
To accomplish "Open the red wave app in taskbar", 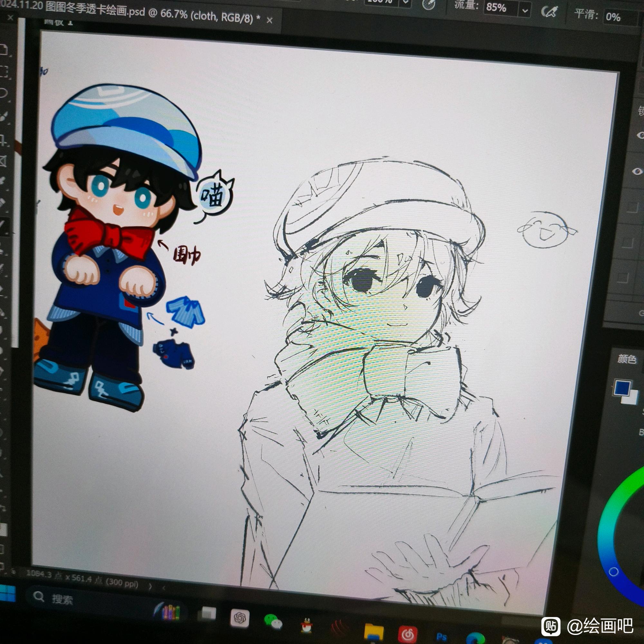I will (340, 629).
